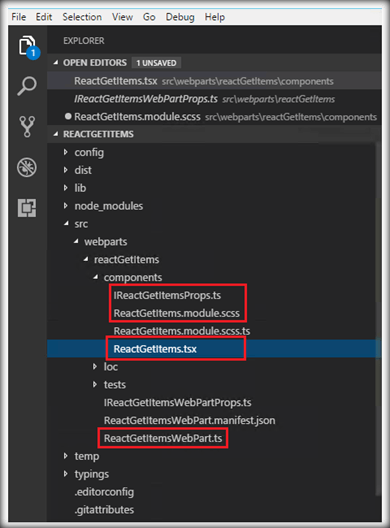Expand the temp folder
The height and width of the screenshot is (528, 390).
point(66,456)
